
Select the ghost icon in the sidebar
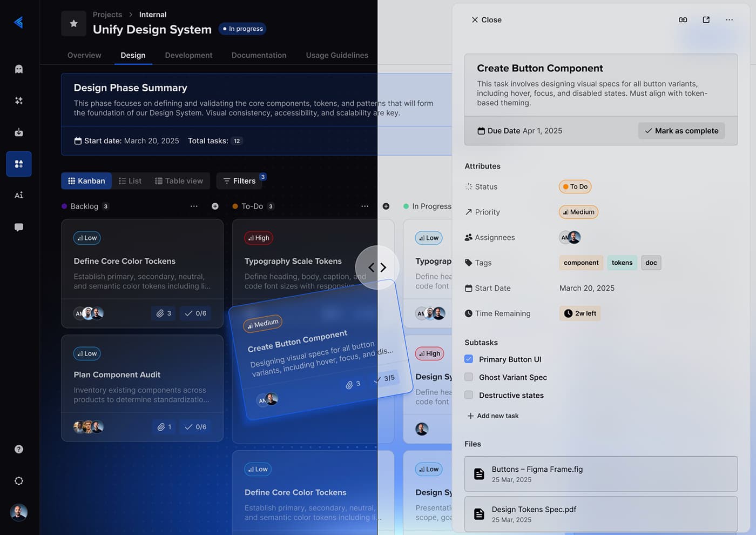click(18, 69)
